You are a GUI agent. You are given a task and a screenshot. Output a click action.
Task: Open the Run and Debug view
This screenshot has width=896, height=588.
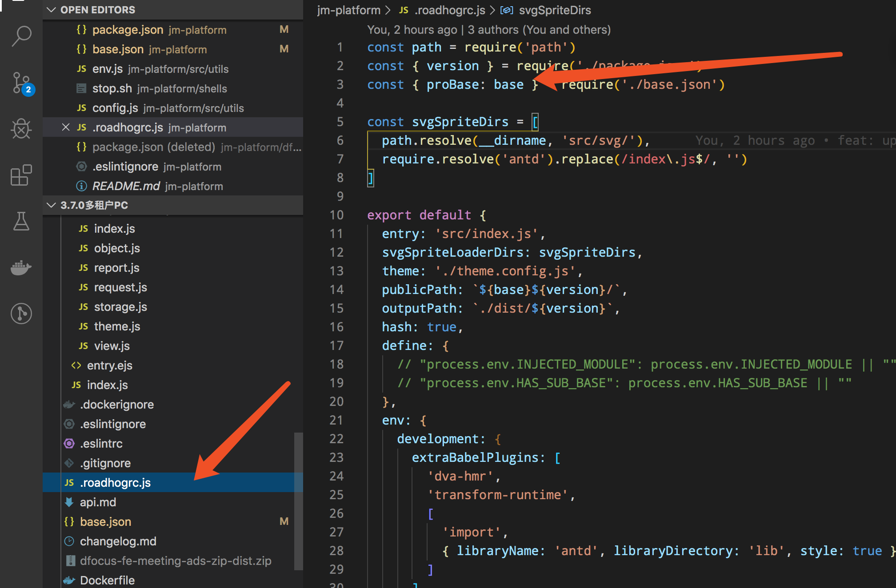click(x=21, y=129)
